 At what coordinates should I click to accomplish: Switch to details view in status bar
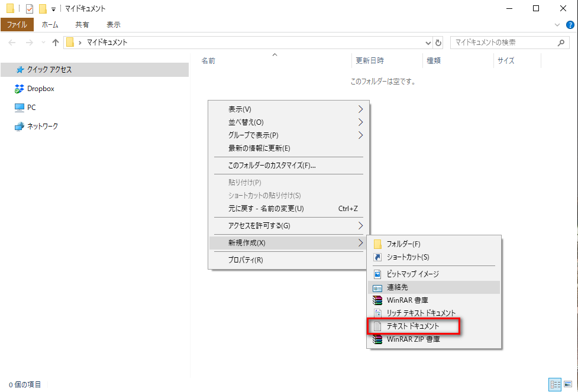pos(555,384)
